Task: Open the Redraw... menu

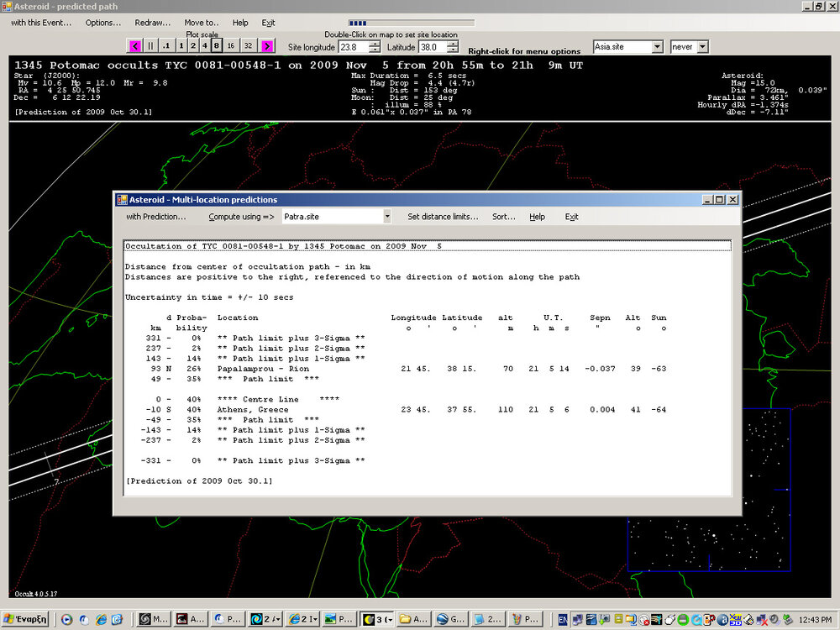Action: (152, 23)
